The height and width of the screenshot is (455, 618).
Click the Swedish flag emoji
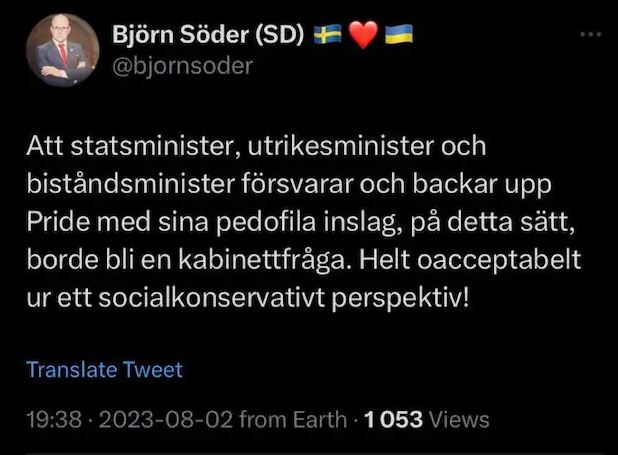click(328, 36)
